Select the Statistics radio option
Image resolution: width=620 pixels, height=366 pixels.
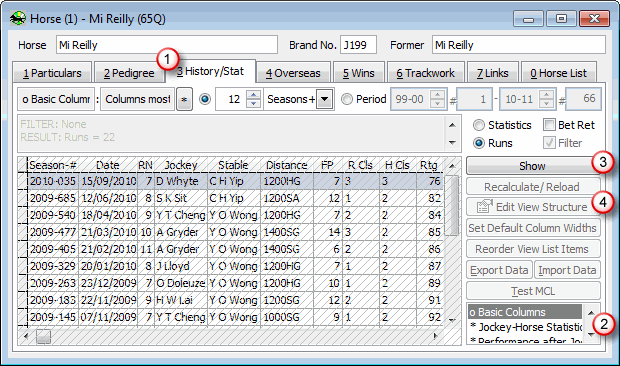(479, 125)
